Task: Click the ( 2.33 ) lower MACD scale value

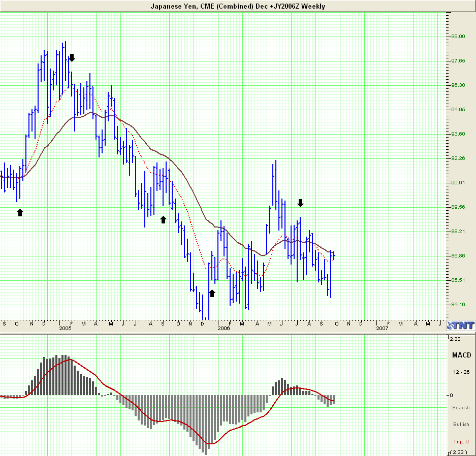Action: [x=459, y=452]
